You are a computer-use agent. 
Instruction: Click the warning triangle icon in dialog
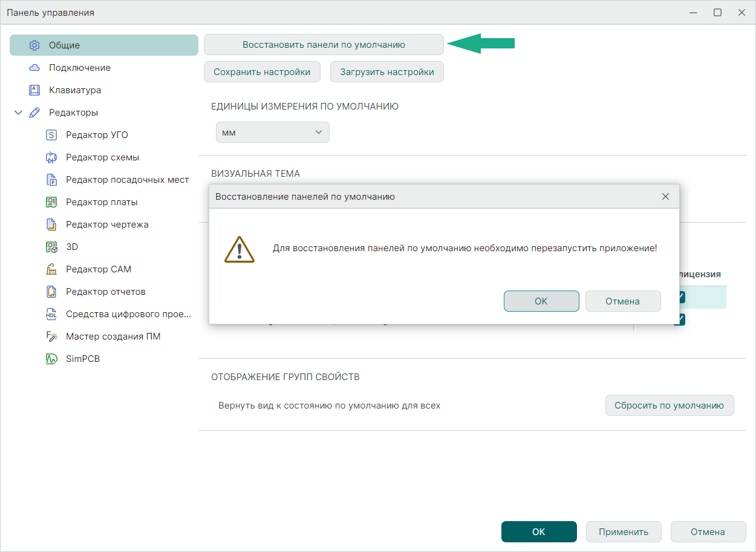(240, 249)
